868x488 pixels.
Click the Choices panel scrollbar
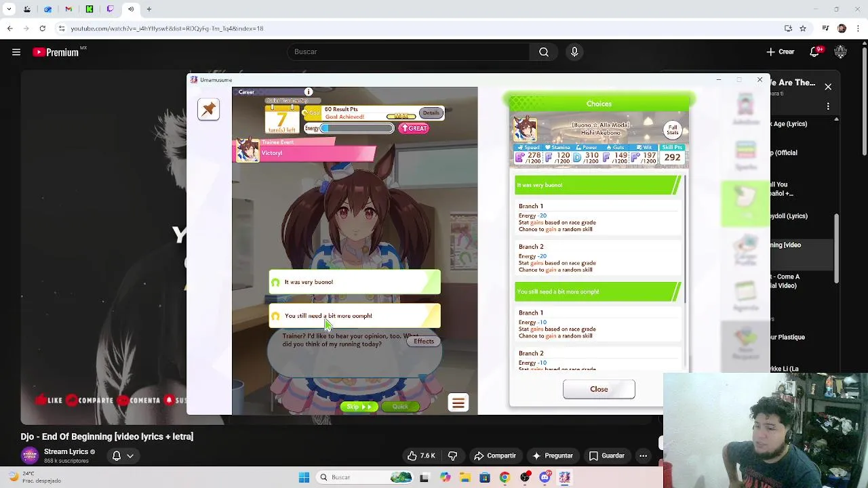click(x=686, y=240)
